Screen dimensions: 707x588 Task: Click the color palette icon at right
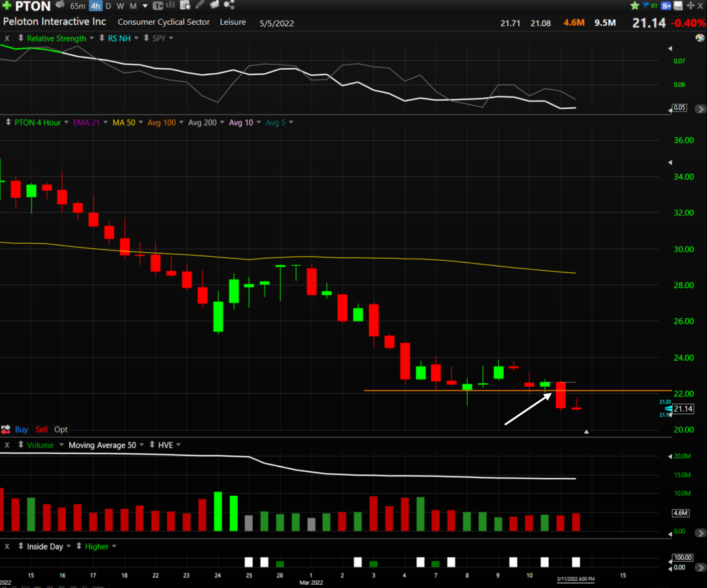700,39
